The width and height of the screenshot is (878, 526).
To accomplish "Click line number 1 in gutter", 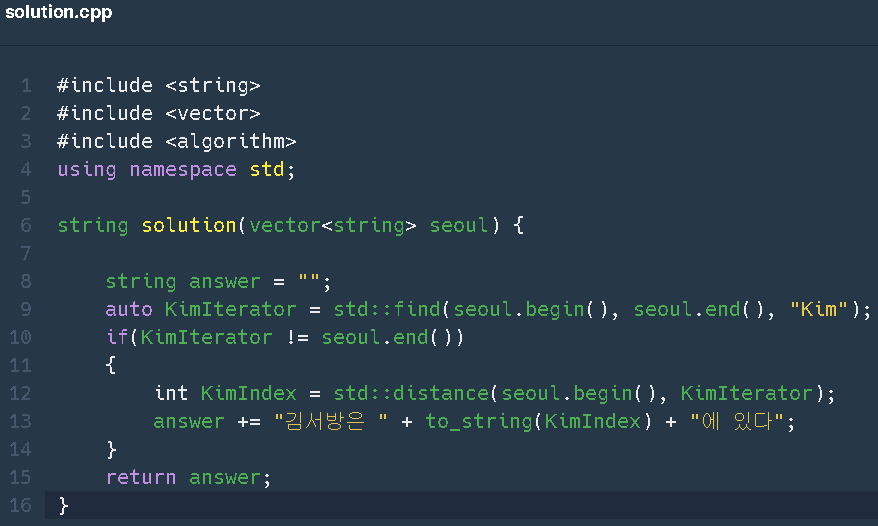I will [x=26, y=85].
